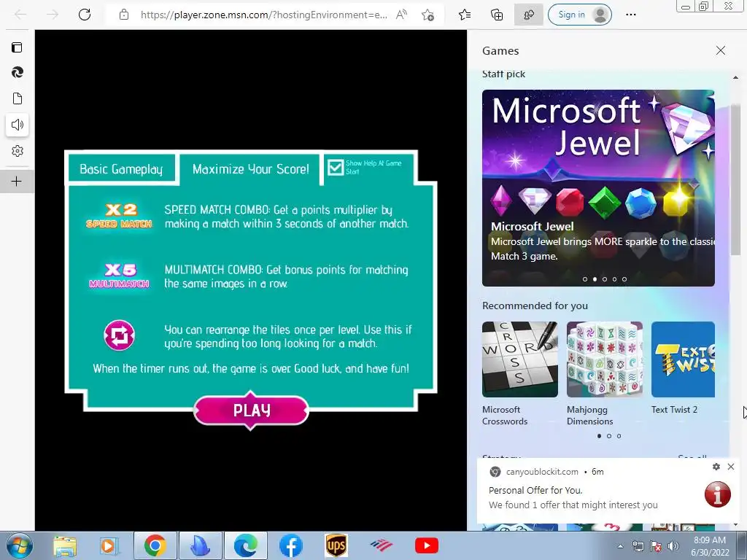Click the Games toolbar icon
The width and height of the screenshot is (747, 560).
click(529, 15)
